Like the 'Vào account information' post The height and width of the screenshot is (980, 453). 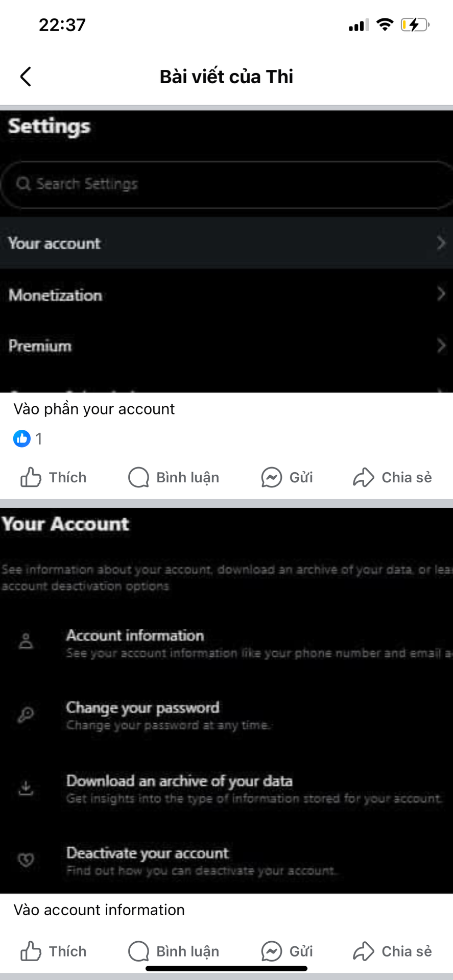pos(54,951)
